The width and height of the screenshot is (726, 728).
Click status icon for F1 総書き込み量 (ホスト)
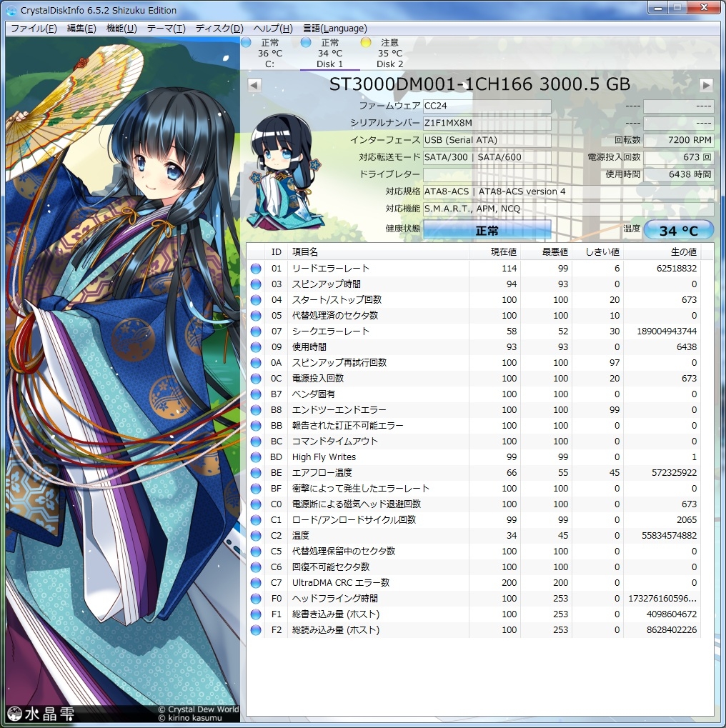pyautogui.click(x=256, y=614)
